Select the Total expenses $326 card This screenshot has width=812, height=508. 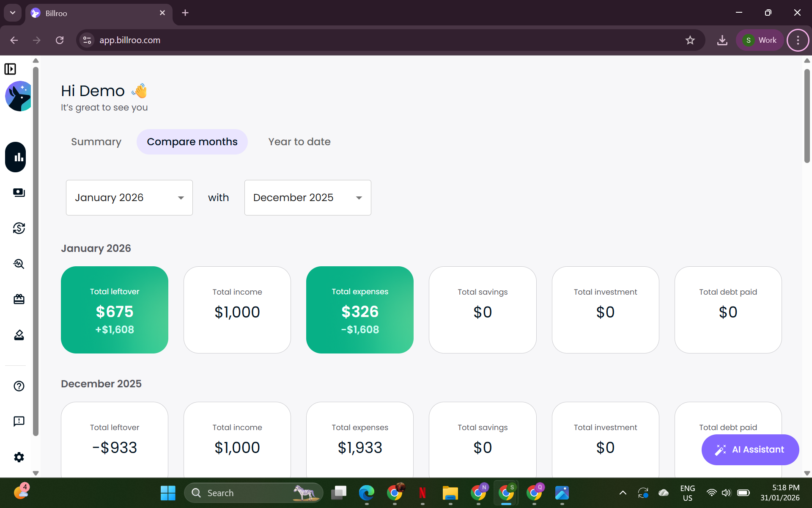[x=359, y=310]
